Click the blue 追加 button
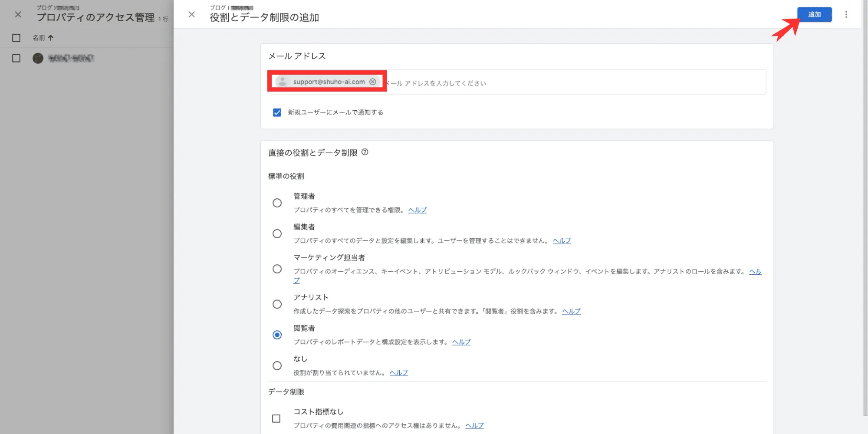The image size is (868, 434). click(814, 14)
